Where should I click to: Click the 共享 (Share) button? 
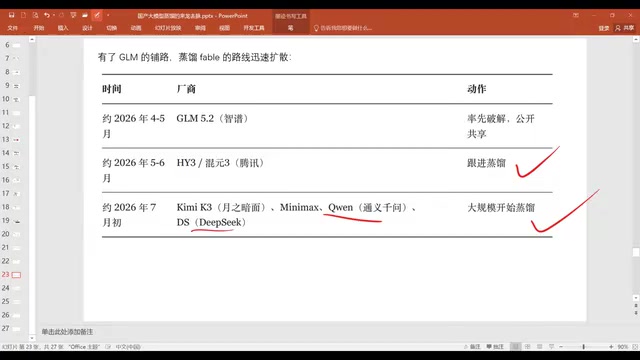(625, 28)
